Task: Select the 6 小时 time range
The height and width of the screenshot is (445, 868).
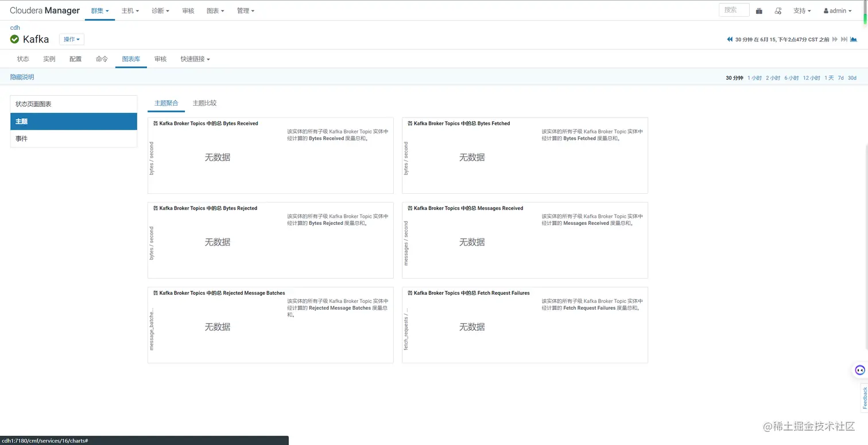Action: [x=792, y=78]
